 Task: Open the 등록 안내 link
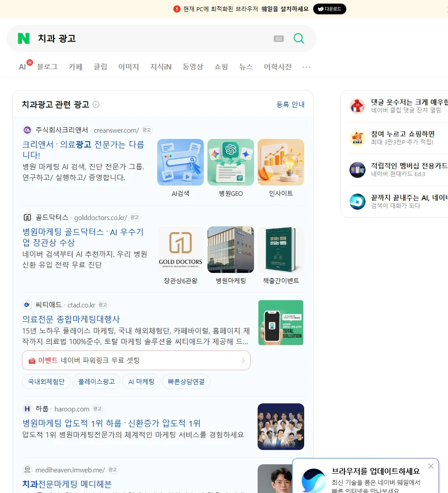tap(290, 104)
